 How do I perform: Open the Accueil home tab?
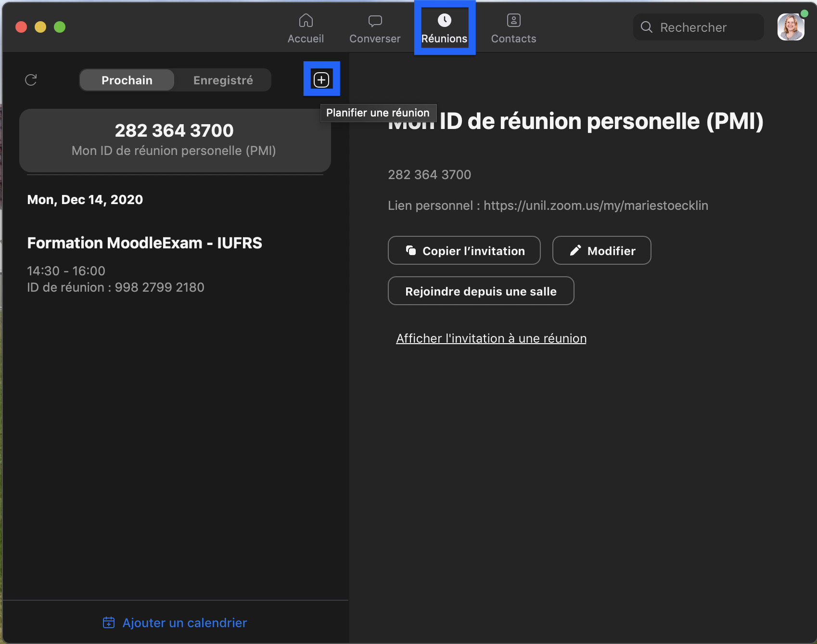[306, 28]
